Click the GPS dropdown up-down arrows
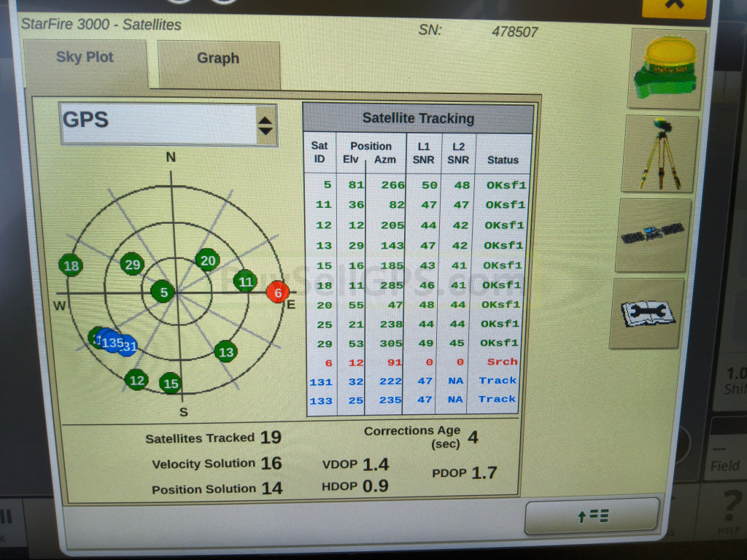 coord(266,125)
